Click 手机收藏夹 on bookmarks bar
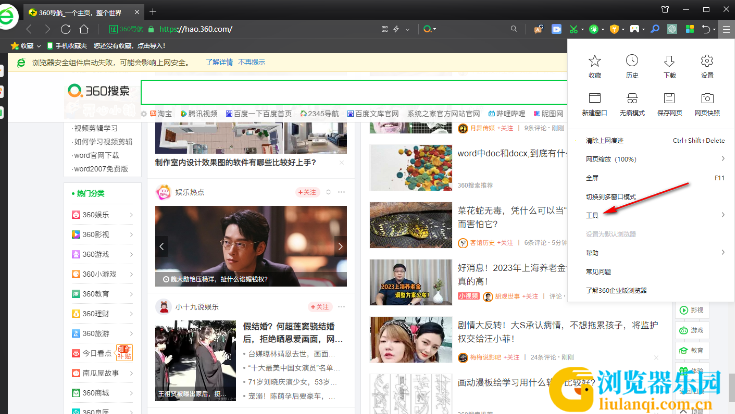Viewport: 735px width, 414px height. [67, 46]
